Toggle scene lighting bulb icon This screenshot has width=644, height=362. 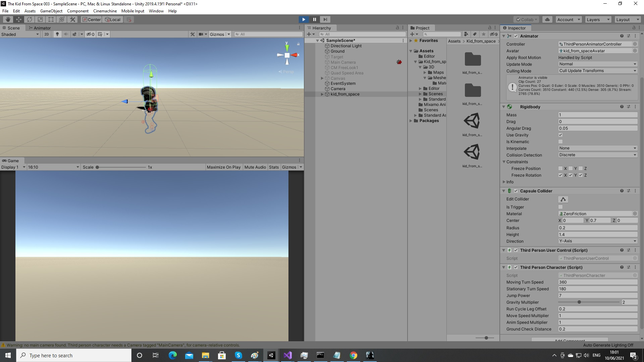(57, 34)
